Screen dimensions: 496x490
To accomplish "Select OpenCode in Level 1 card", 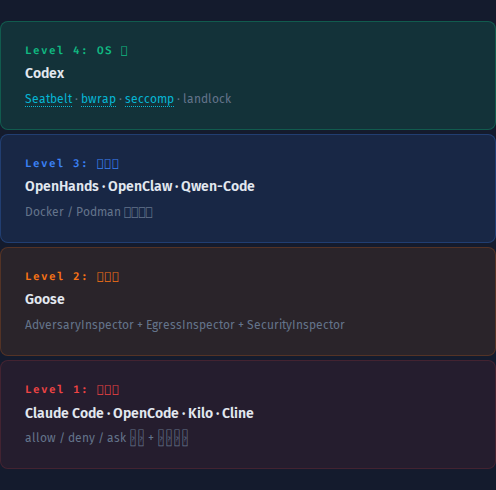I will (x=146, y=413).
